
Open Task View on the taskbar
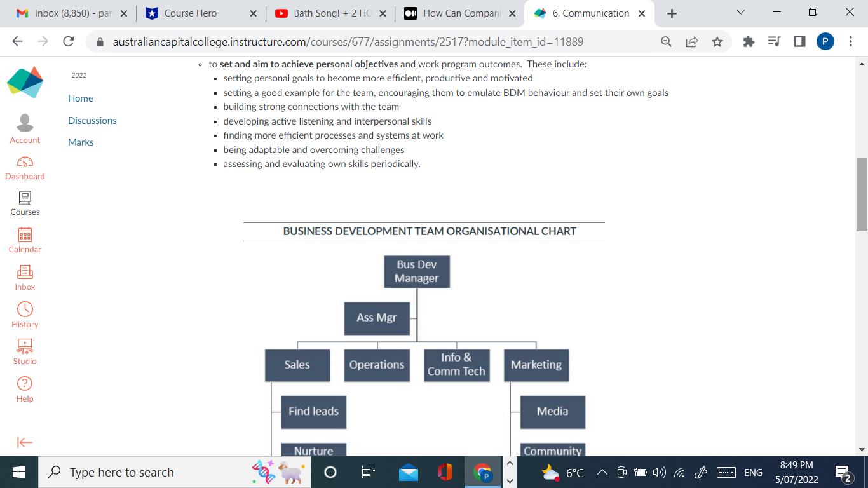(367, 472)
